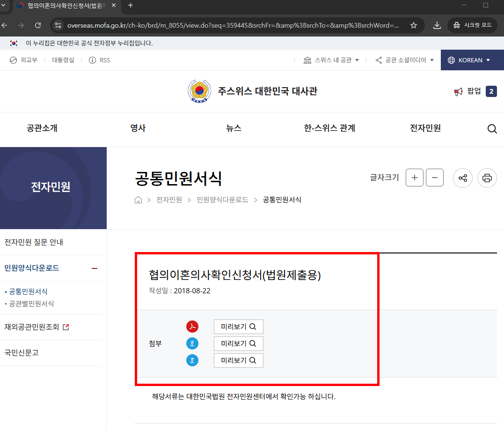Click the embassy emblem logo
Screen dimensions: 504x431
199,91
